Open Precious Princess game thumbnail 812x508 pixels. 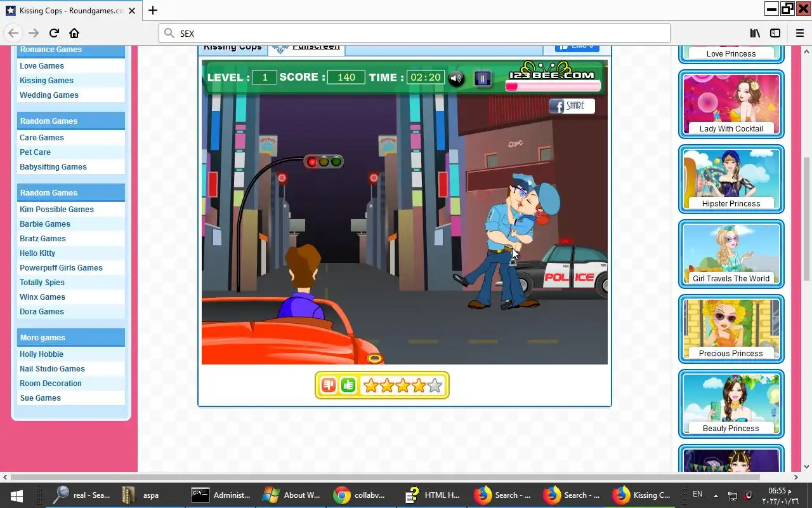pos(731,329)
